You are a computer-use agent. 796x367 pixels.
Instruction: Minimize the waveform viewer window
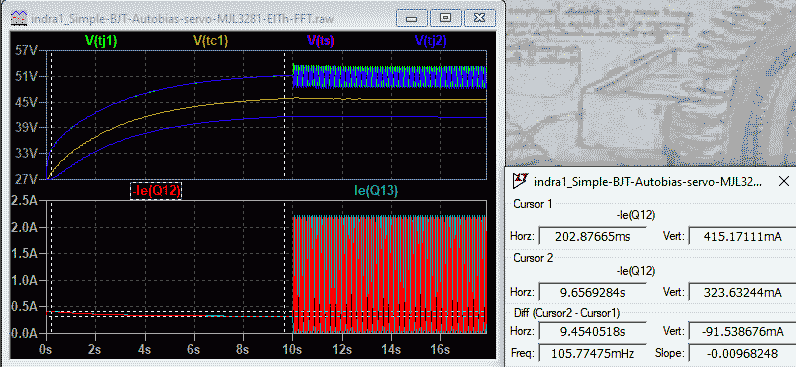[412, 18]
